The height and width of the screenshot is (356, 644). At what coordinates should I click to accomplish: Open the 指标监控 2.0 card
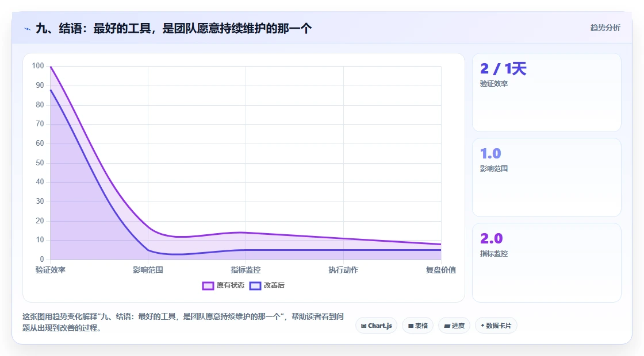(547, 262)
